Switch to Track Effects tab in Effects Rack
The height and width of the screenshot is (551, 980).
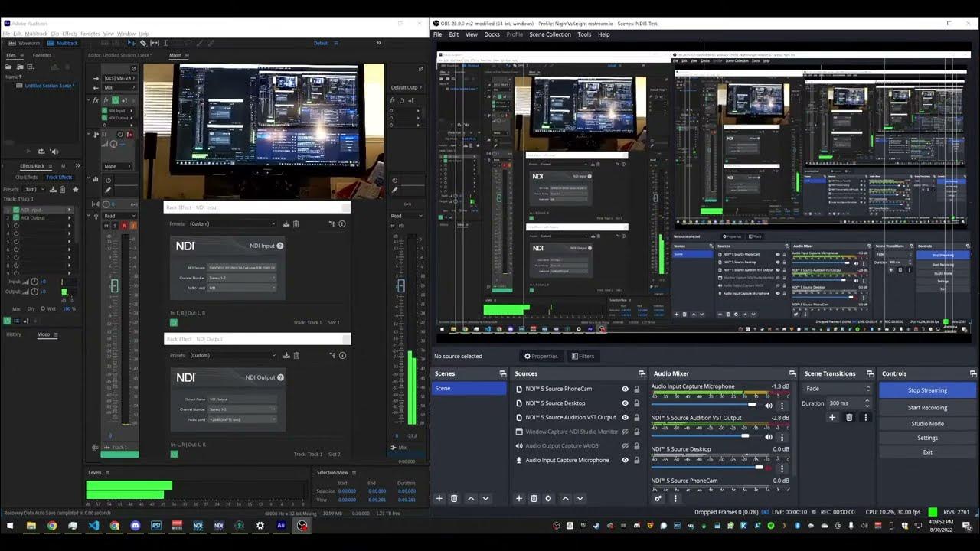pyautogui.click(x=59, y=177)
